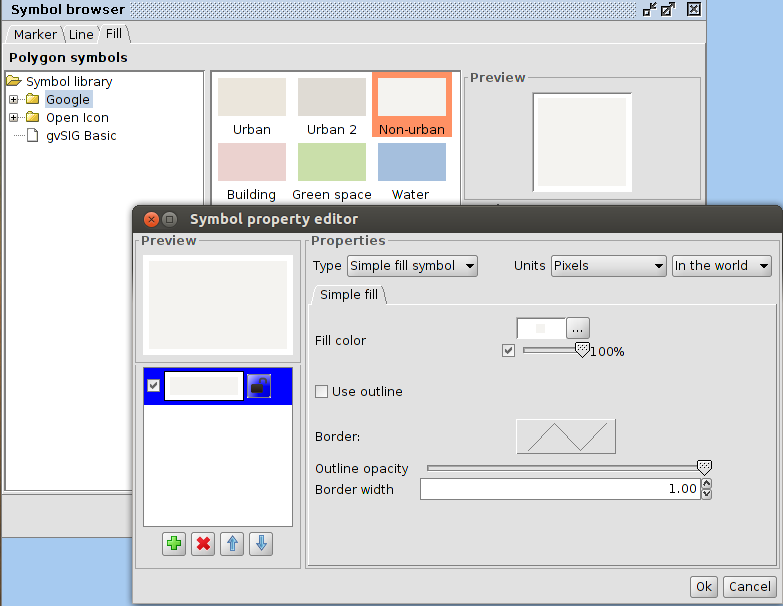Click the lock icon on symbol layer
Screen dimensions: 783x606
pos(259,386)
